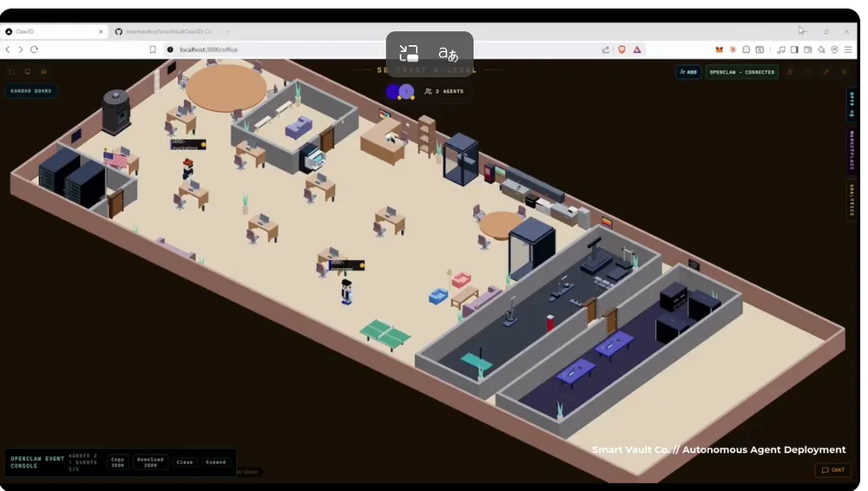Click the Copy JSON button
The height and width of the screenshot is (491, 868).
117,462
